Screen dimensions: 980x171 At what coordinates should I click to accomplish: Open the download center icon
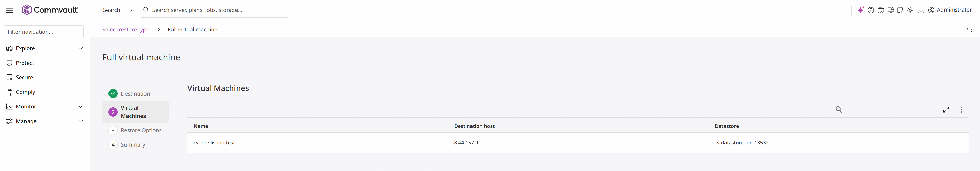point(921,10)
